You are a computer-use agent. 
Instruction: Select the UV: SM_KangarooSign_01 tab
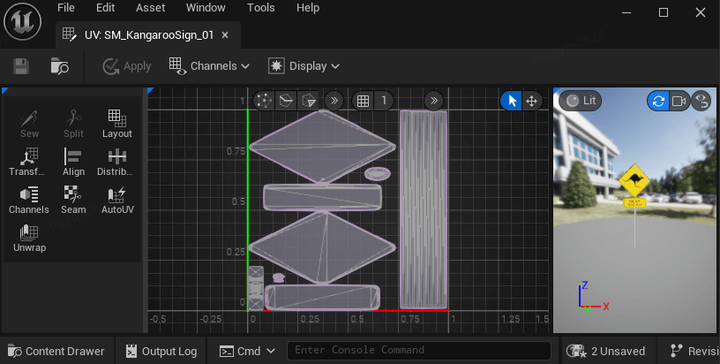pos(148,35)
